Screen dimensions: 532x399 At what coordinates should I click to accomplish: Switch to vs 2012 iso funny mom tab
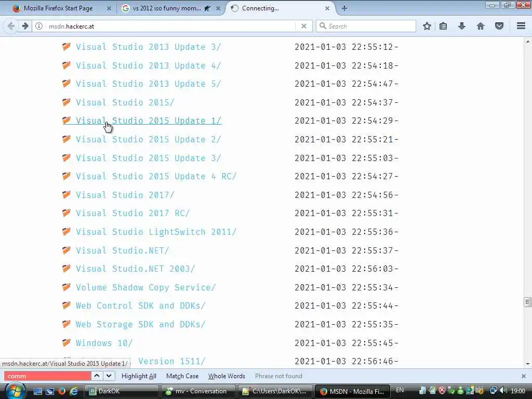coord(166,8)
